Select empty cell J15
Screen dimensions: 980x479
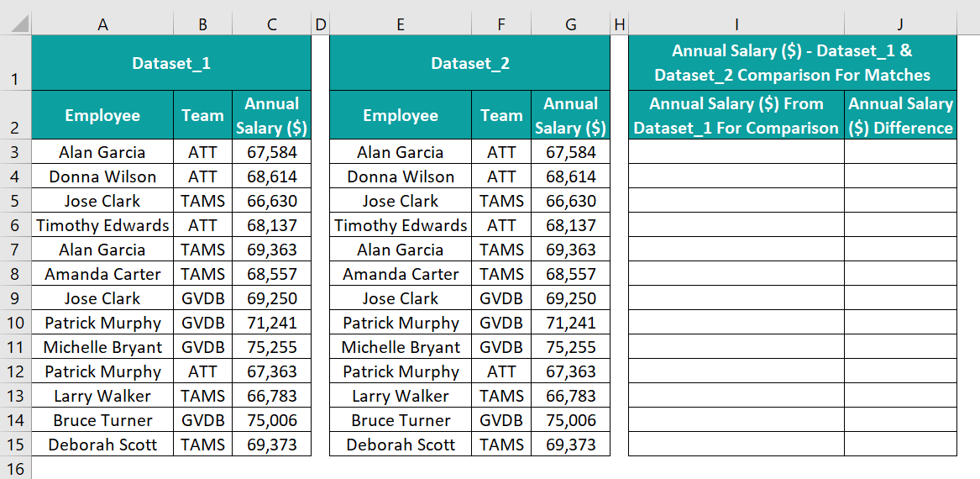point(900,445)
